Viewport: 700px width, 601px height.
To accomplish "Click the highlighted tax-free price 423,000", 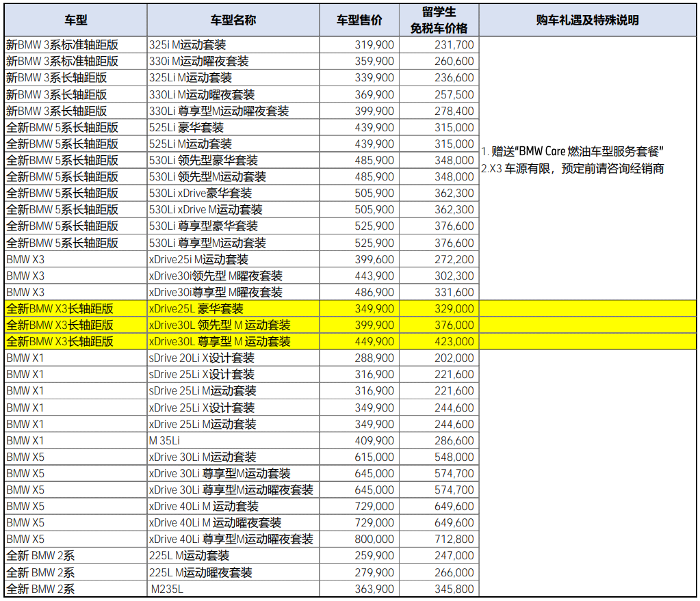I will coord(454,342).
